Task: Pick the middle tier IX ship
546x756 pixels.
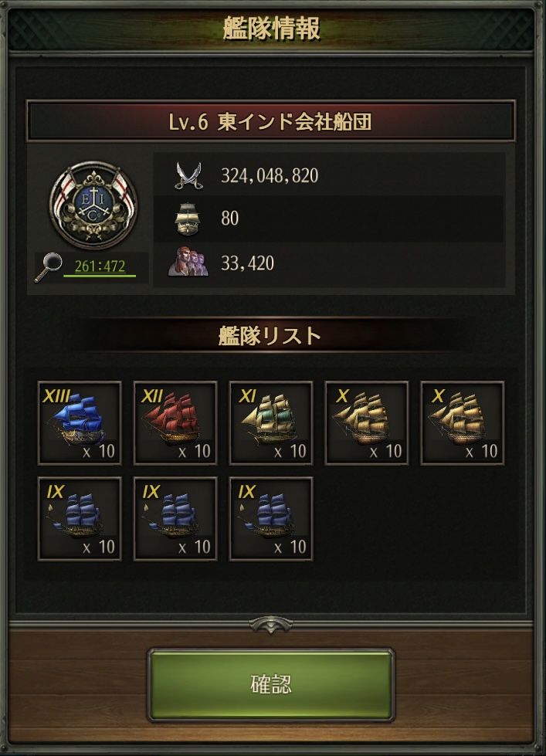Action: click(175, 519)
